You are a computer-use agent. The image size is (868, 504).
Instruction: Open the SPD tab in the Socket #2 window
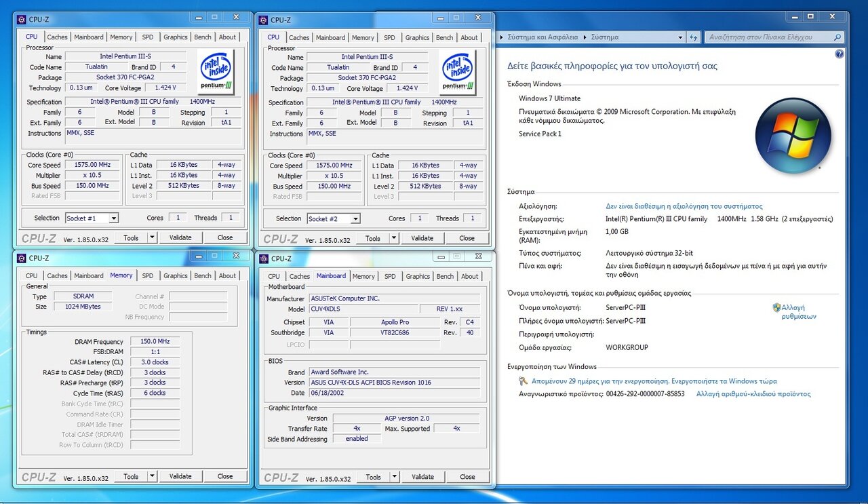click(389, 38)
